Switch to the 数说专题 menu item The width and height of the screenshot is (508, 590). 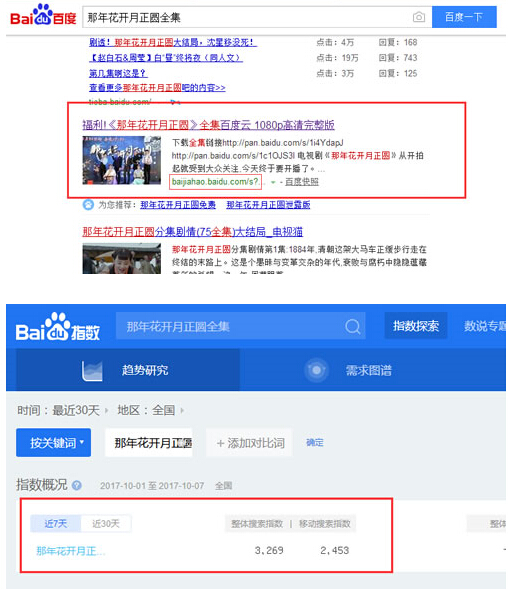click(x=485, y=325)
